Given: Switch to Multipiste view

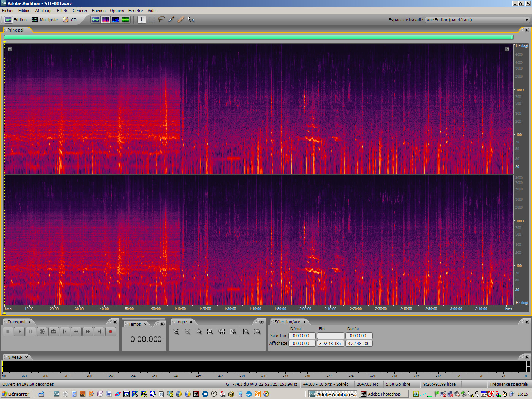Looking at the screenshot, I should (44, 20).
